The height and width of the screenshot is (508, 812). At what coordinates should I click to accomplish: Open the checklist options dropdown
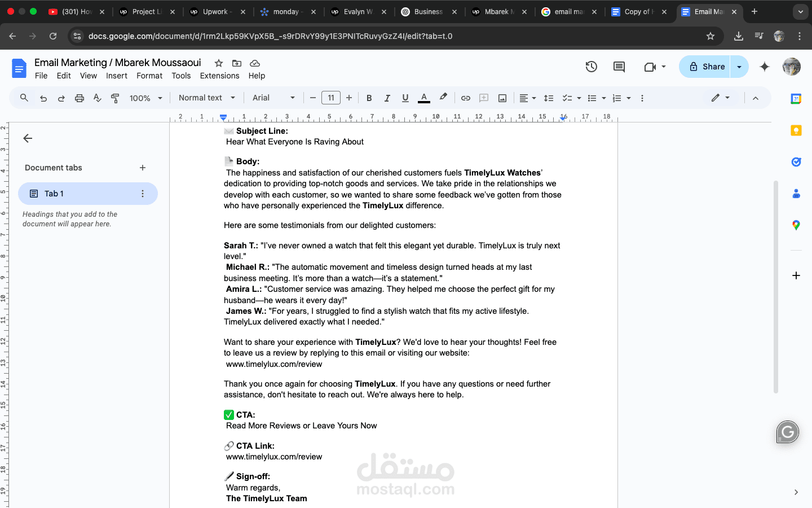(572, 98)
